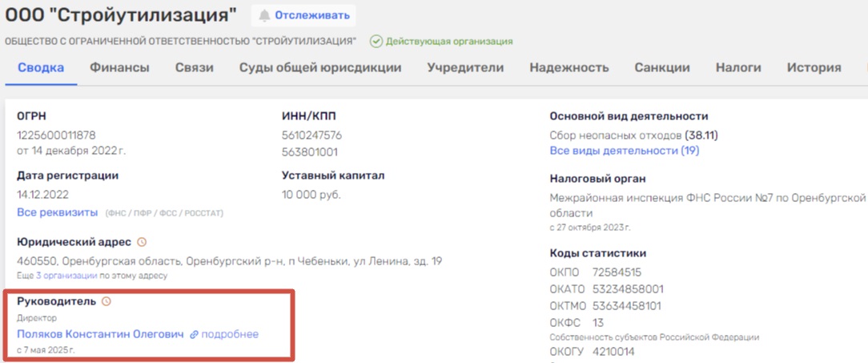The image size is (868, 363).
Task: Open the Все виды деятельности (19) link
Action: (x=624, y=151)
